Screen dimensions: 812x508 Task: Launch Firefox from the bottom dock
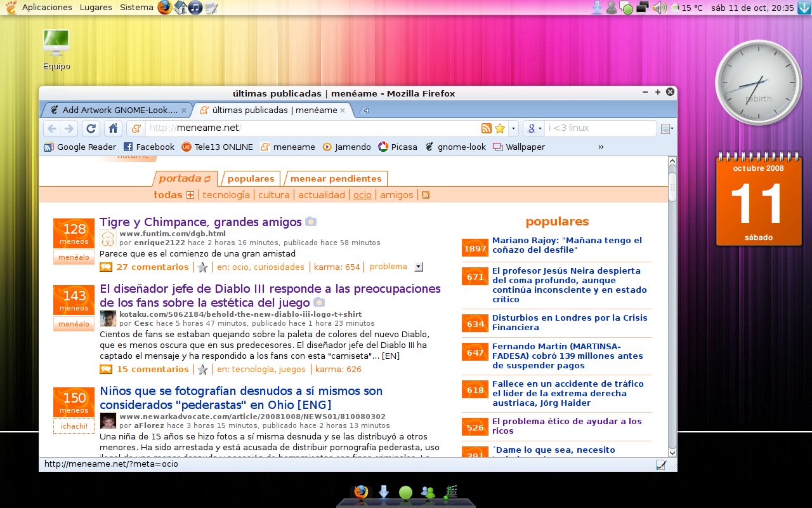[361, 492]
